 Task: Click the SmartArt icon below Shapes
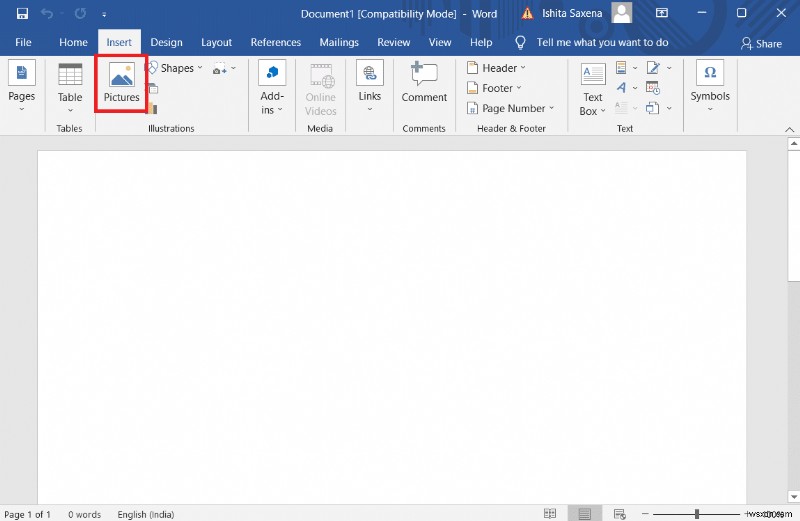pyautogui.click(x=153, y=89)
